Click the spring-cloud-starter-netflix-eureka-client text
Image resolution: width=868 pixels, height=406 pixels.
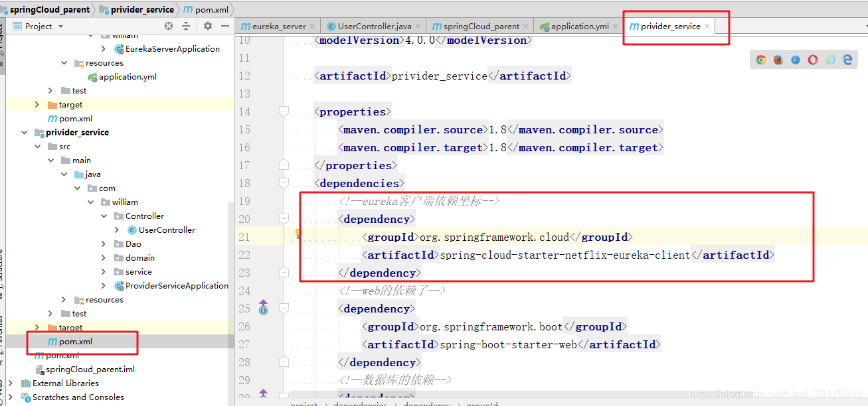pos(565,255)
